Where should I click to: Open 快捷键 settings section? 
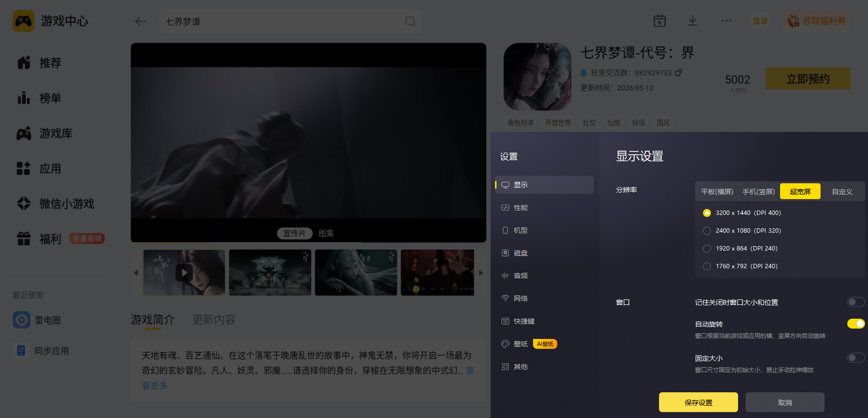coord(544,321)
